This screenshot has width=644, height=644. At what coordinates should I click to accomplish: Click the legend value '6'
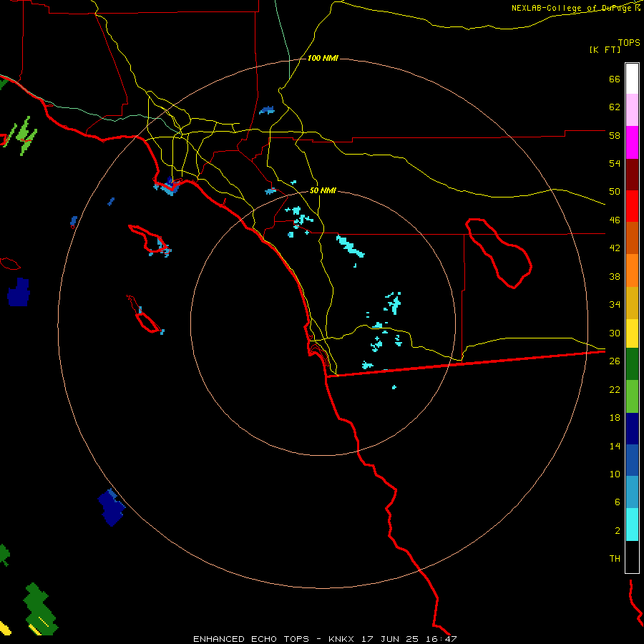pyautogui.click(x=618, y=502)
